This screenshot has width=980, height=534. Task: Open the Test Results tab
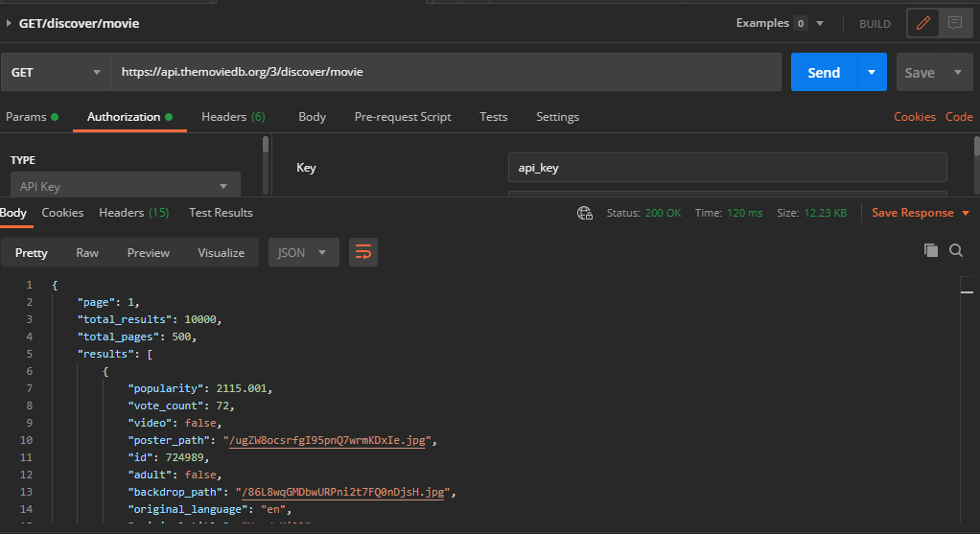tap(221, 213)
